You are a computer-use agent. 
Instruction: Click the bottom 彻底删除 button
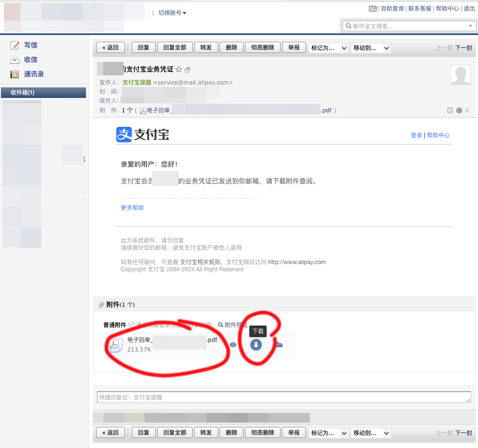(x=263, y=433)
